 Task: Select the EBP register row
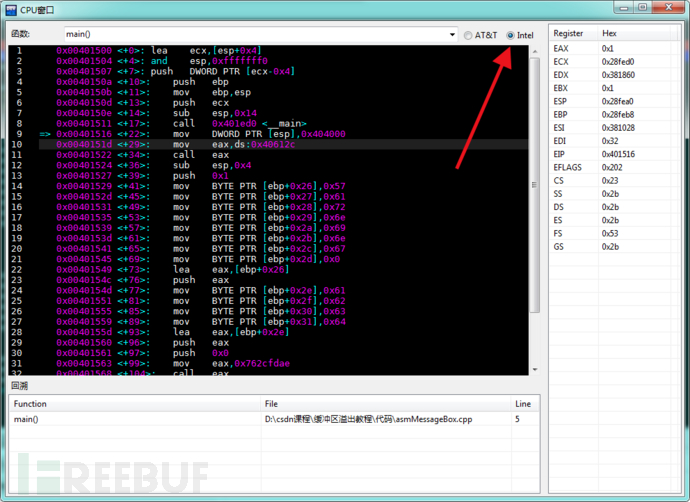click(614, 114)
